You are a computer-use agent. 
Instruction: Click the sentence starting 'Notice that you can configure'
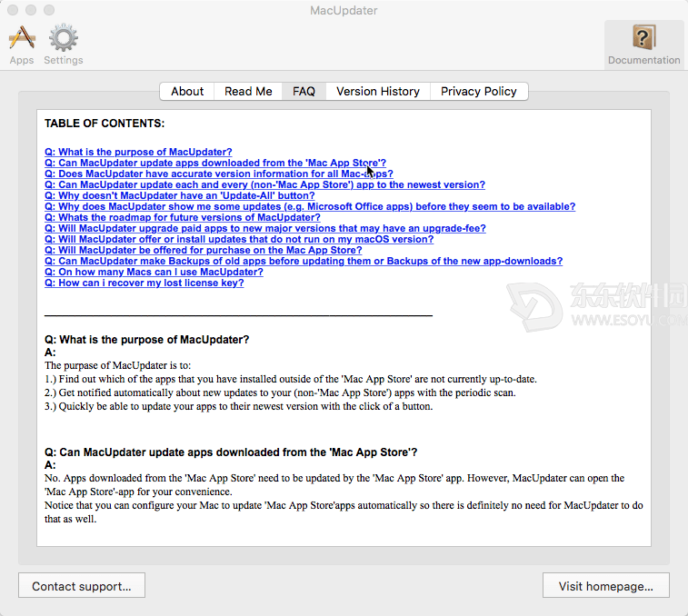point(344,512)
